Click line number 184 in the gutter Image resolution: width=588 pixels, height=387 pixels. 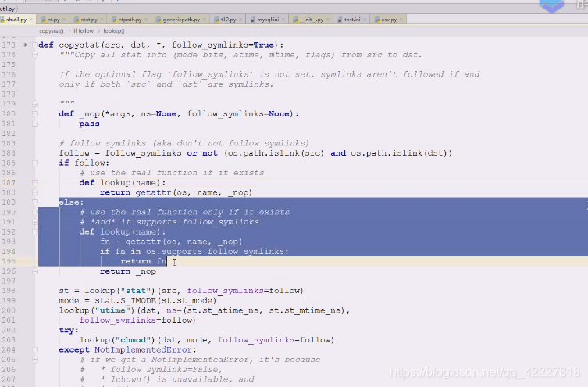pos(9,153)
